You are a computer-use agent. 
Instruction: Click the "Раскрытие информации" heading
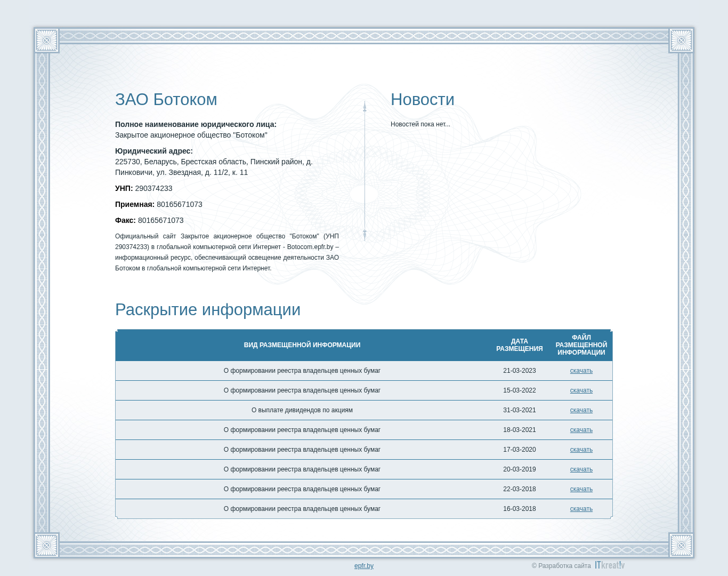[208, 310]
